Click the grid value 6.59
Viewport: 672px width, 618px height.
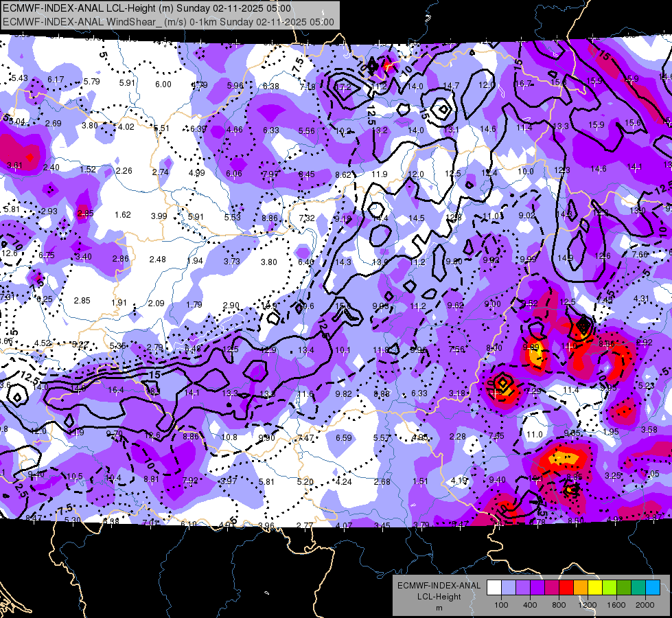pyautogui.click(x=344, y=438)
